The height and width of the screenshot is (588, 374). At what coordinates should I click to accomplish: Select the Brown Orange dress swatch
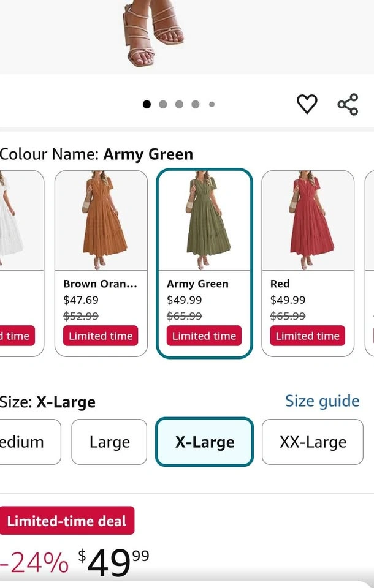click(x=101, y=263)
